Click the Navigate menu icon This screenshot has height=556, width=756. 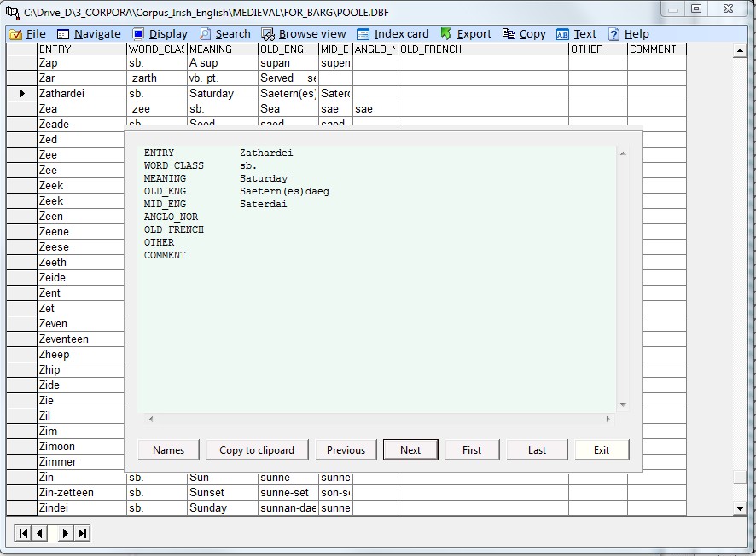tap(63, 34)
